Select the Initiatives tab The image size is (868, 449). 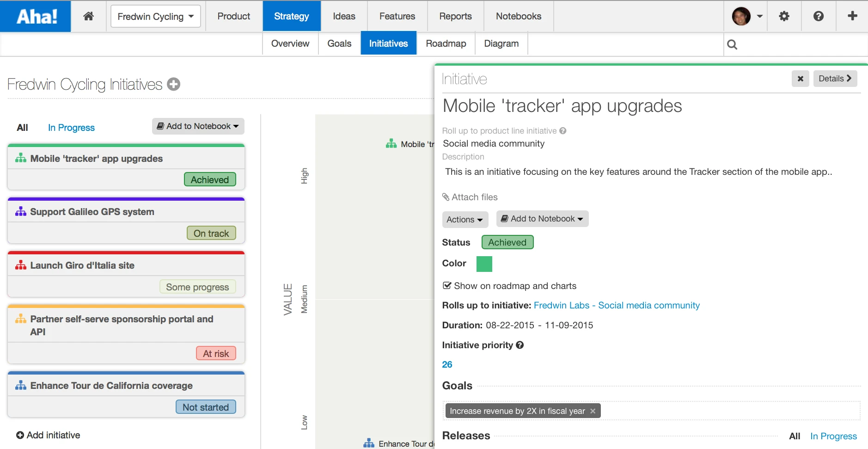389,43
